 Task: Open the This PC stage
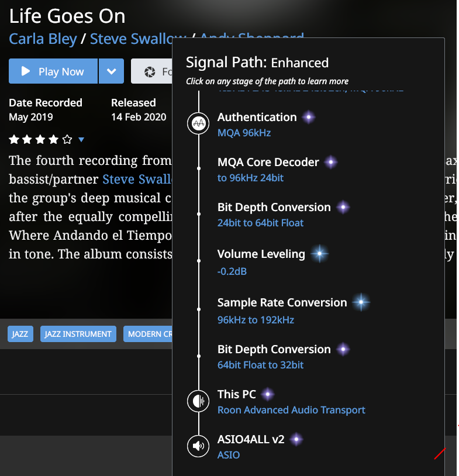coord(236,394)
